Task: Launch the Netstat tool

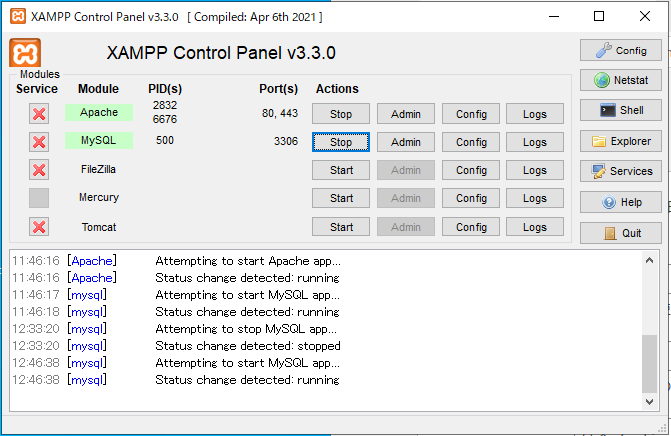Action: pos(620,80)
